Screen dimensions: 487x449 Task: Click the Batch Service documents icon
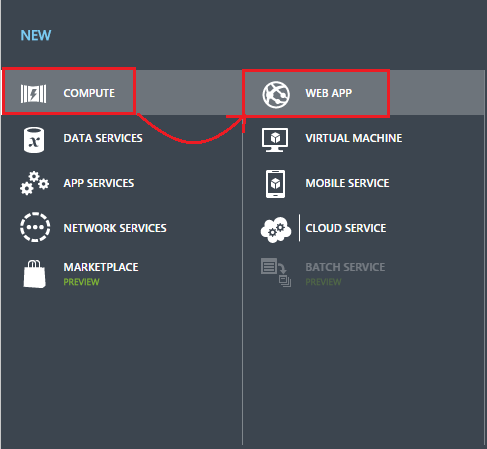276,272
